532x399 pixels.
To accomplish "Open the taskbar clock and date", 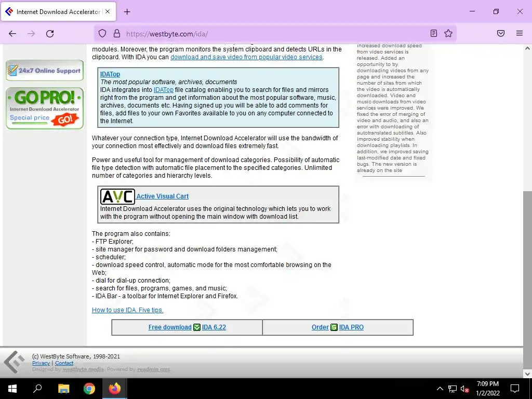I will tap(487, 389).
